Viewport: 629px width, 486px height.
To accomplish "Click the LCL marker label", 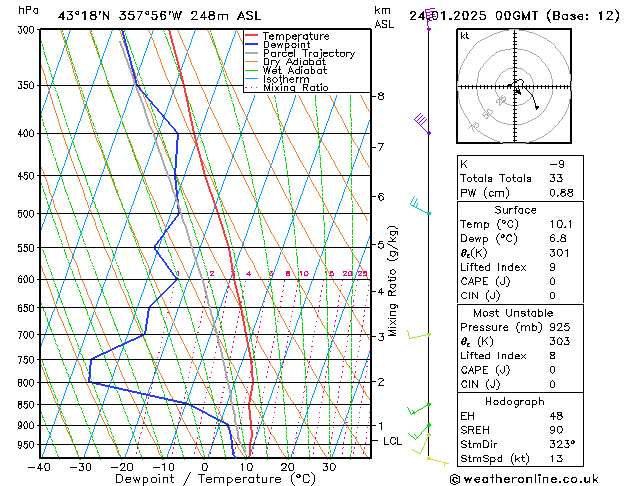I will [x=392, y=441].
